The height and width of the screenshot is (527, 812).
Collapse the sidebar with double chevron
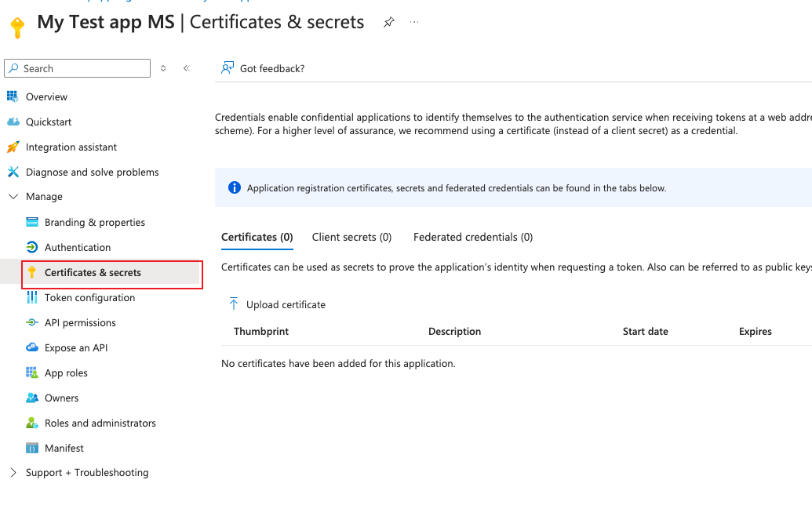click(x=187, y=68)
